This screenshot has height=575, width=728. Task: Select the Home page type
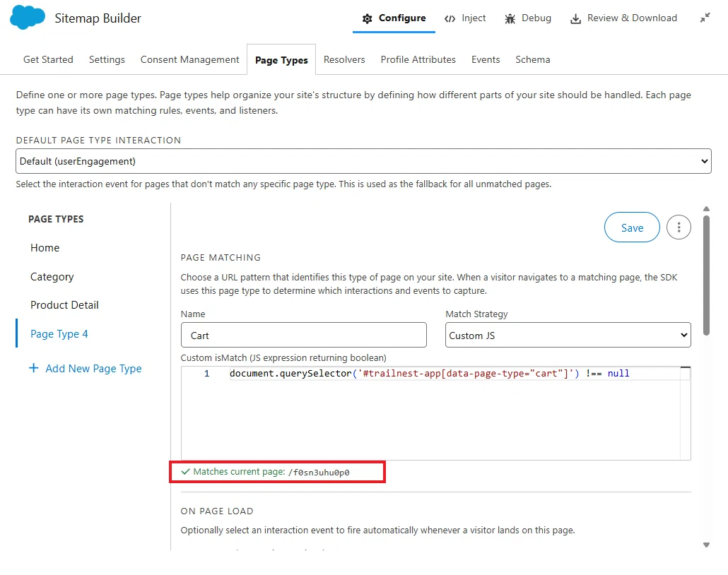tap(45, 248)
